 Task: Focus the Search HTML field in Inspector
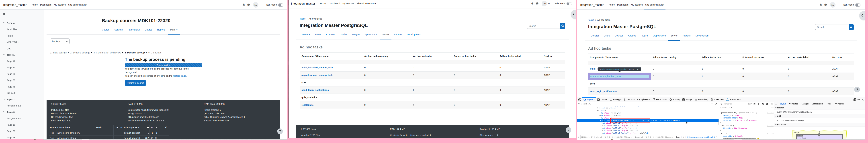coord(644,104)
